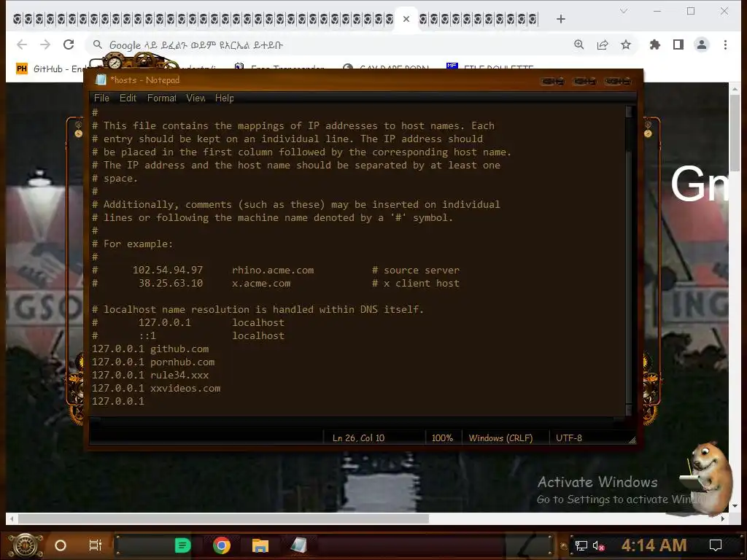The width and height of the screenshot is (747, 560).
Task: Click the xxvideos.com hosts entry line
Action: tap(156, 388)
